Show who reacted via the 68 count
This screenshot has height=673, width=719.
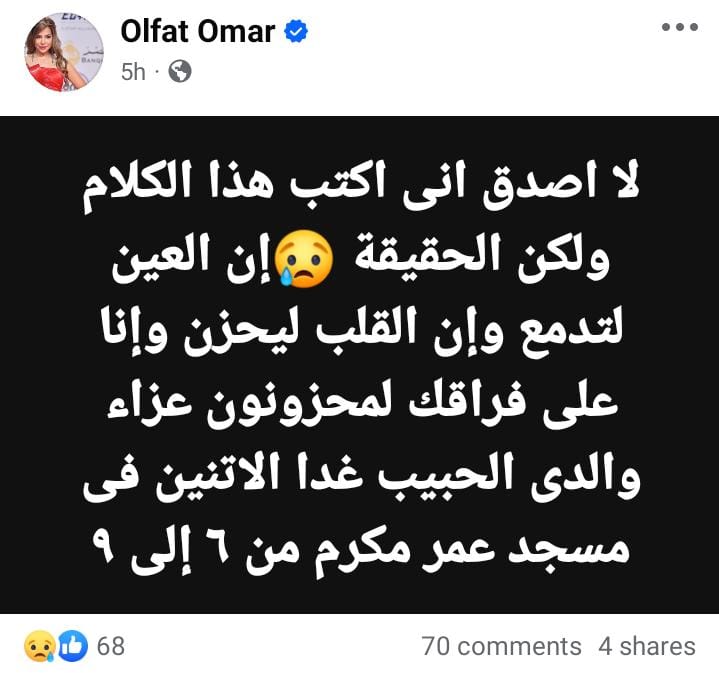(111, 646)
